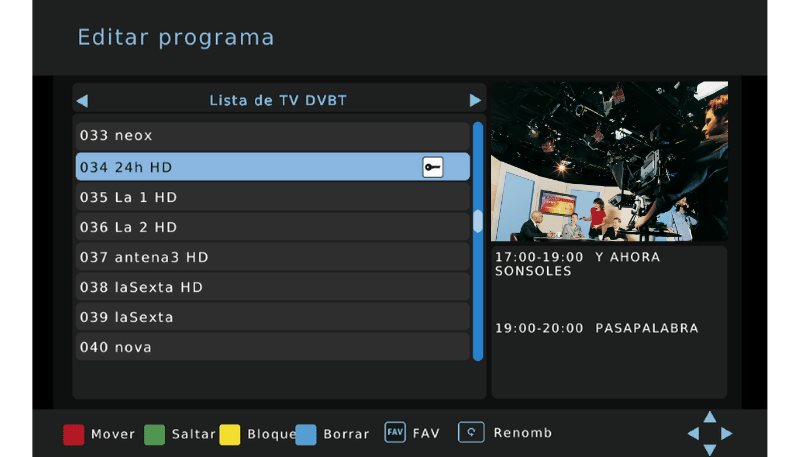Click the navigation pad right arrow
800x457 pixels.
point(727,434)
